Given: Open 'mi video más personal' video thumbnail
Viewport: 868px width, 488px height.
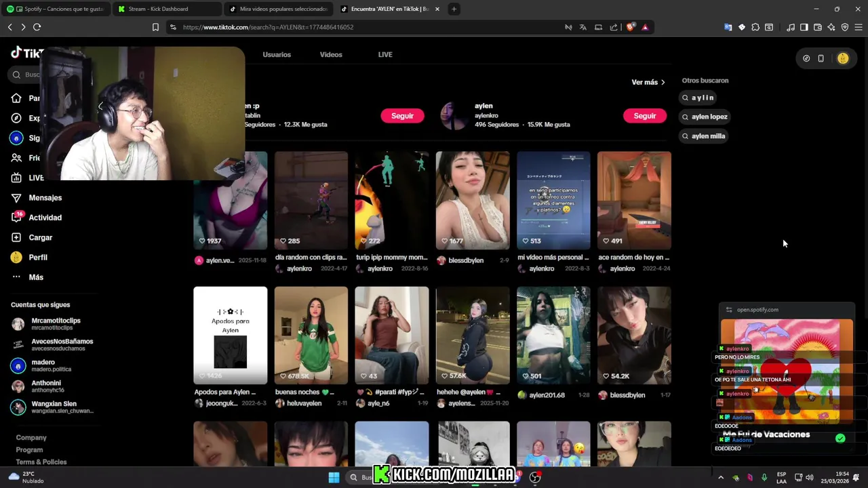Looking at the screenshot, I should click(x=553, y=200).
